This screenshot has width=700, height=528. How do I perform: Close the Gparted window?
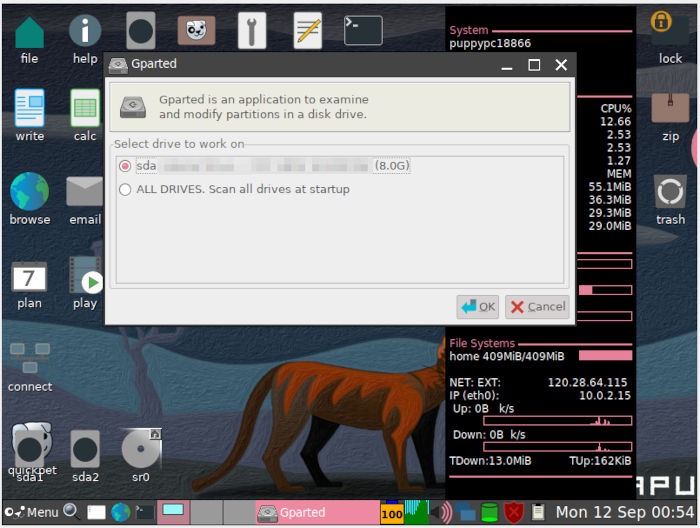click(561, 65)
